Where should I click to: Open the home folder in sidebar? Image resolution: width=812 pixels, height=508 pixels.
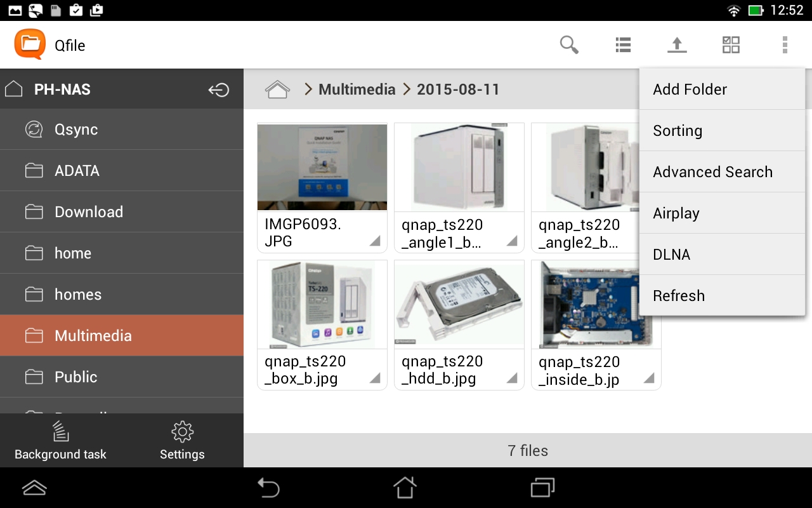(122, 253)
